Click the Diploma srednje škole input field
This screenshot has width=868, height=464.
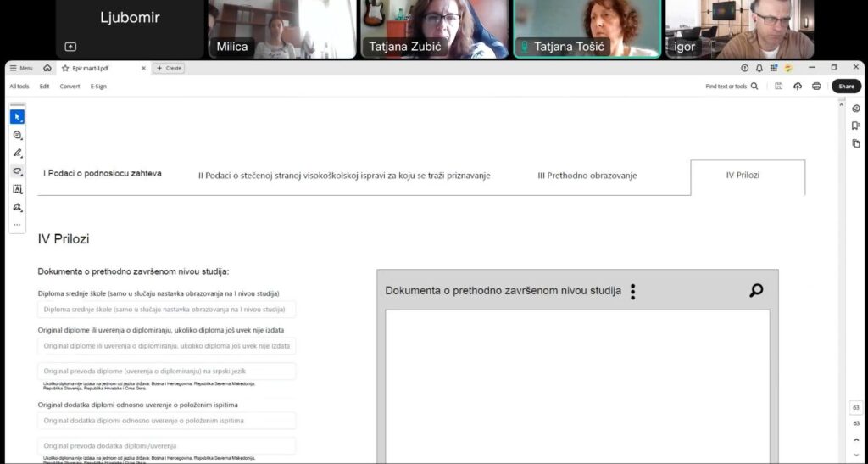[166, 310]
